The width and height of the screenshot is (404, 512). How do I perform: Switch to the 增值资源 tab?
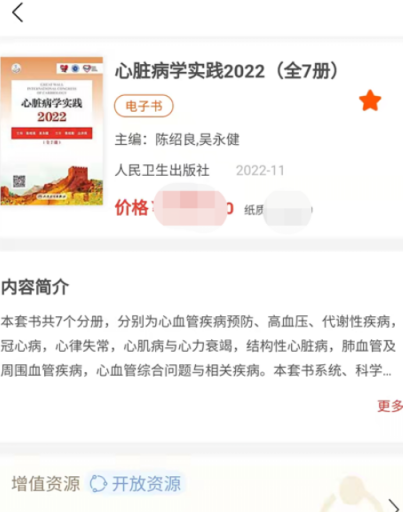(x=46, y=484)
